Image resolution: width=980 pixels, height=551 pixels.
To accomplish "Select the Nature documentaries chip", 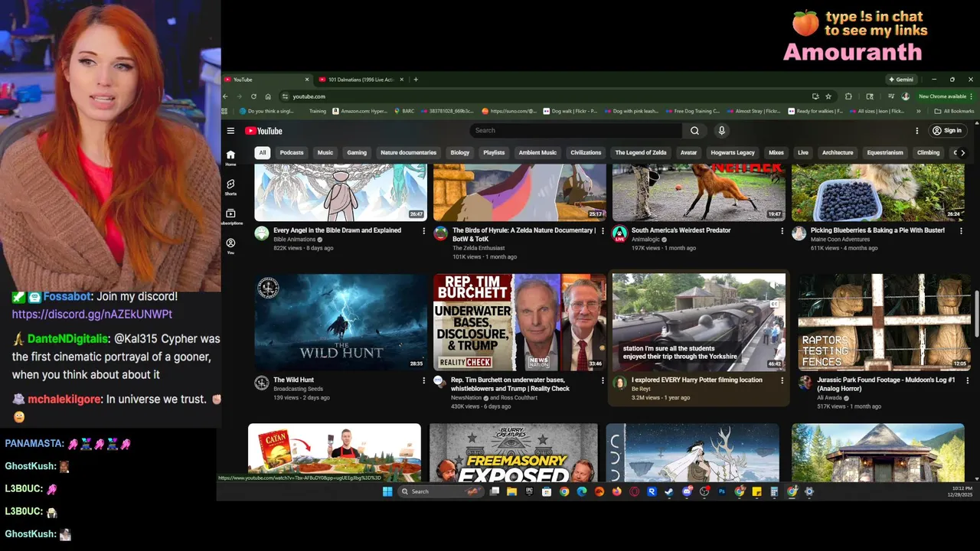I will pos(408,152).
